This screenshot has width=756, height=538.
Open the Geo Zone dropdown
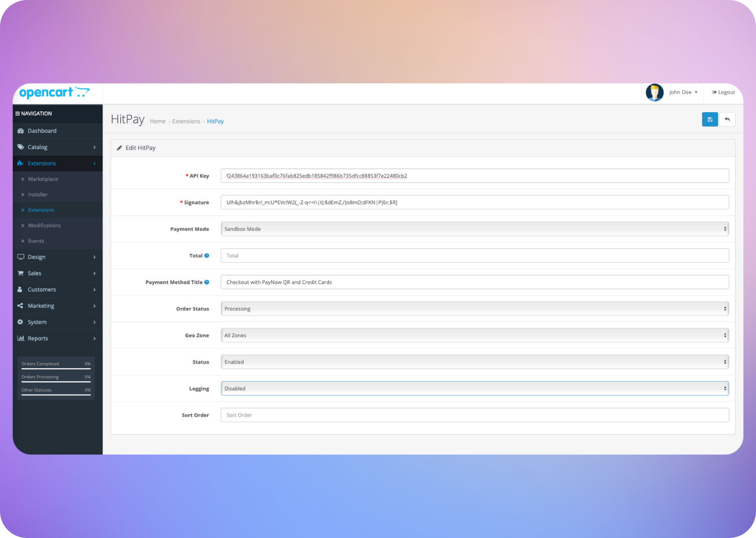click(x=475, y=335)
